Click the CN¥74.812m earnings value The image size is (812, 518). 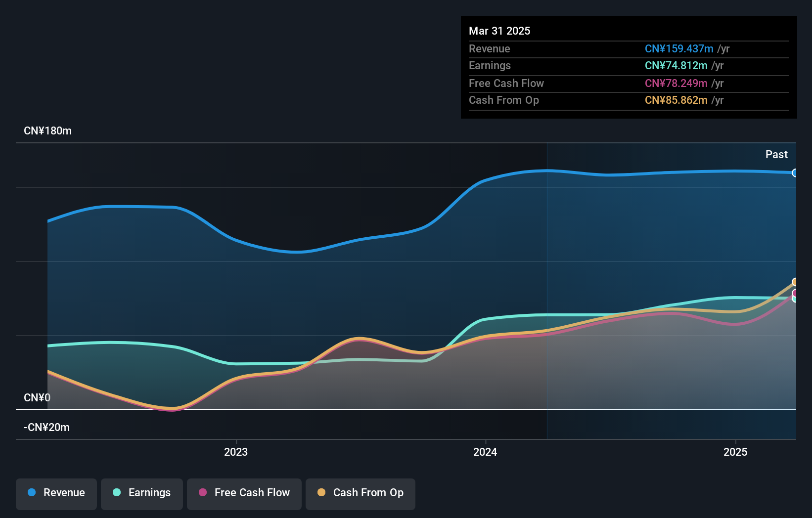coord(676,65)
